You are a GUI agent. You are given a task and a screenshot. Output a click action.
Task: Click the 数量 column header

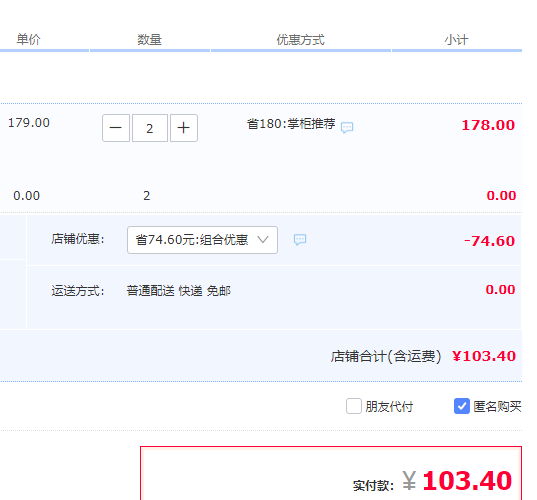pos(149,40)
